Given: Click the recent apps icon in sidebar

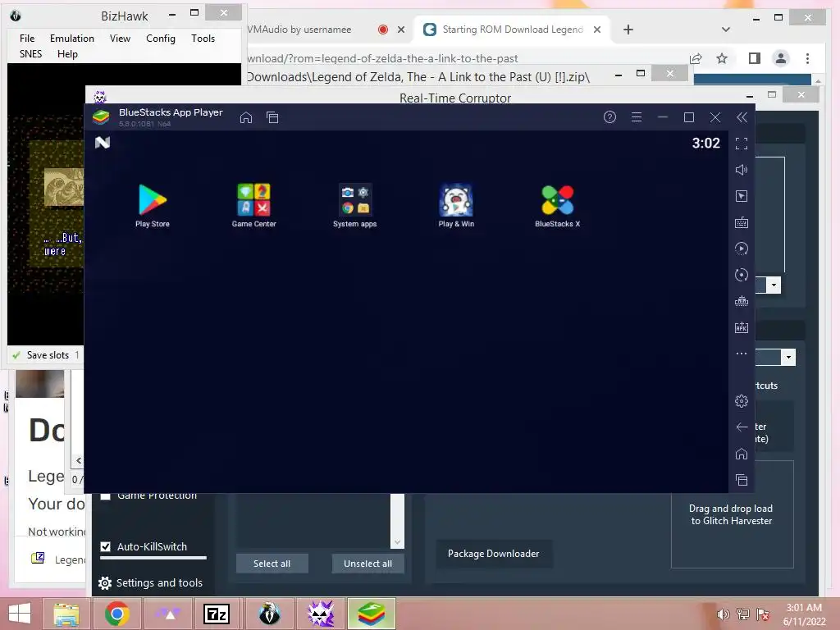Looking at the screenshot, I should click(742, 480).
